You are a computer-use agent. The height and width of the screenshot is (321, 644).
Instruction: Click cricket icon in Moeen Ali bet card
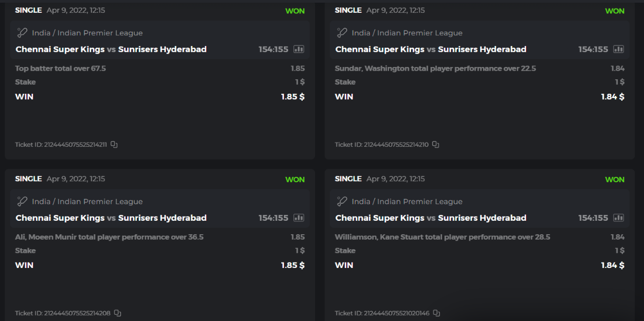pos(22,201)
